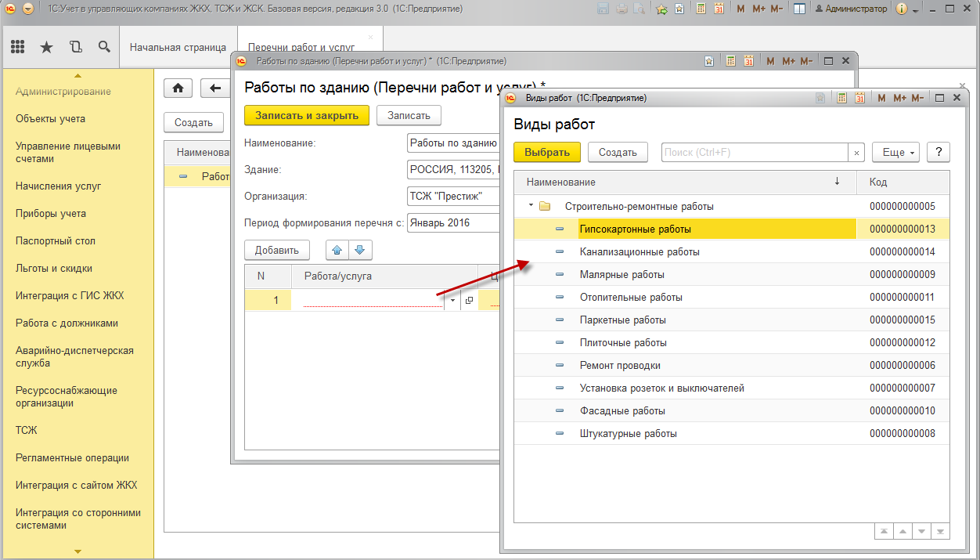Open calendar in the main title bar
The height and width of the screenshot is (560, 980).
pos(719,9)
